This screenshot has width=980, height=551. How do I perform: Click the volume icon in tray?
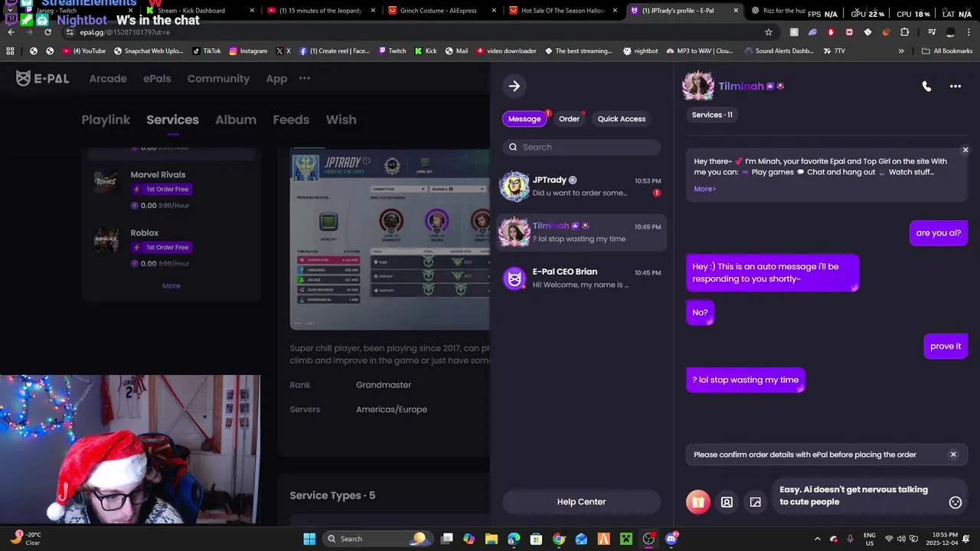(903, 539)
